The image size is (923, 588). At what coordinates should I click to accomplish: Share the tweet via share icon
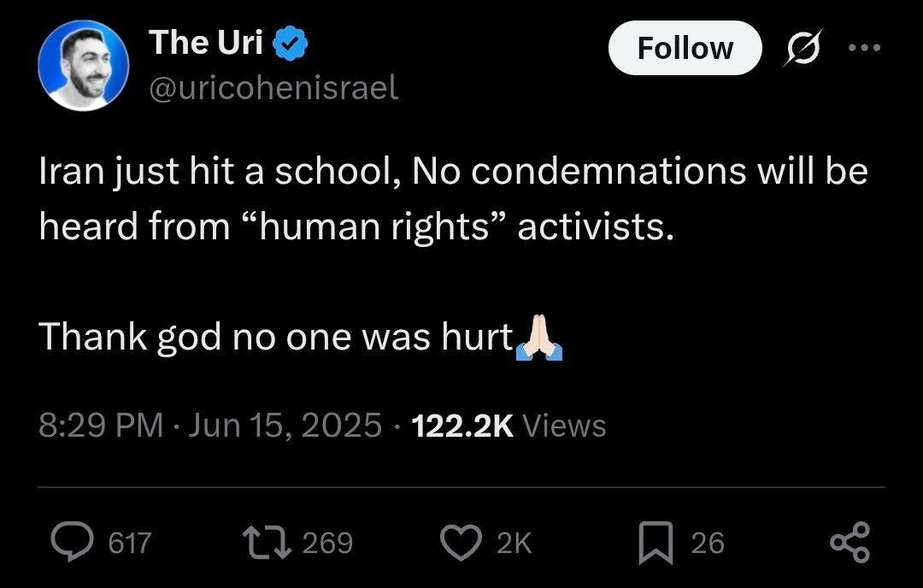(x=850, y=542)
